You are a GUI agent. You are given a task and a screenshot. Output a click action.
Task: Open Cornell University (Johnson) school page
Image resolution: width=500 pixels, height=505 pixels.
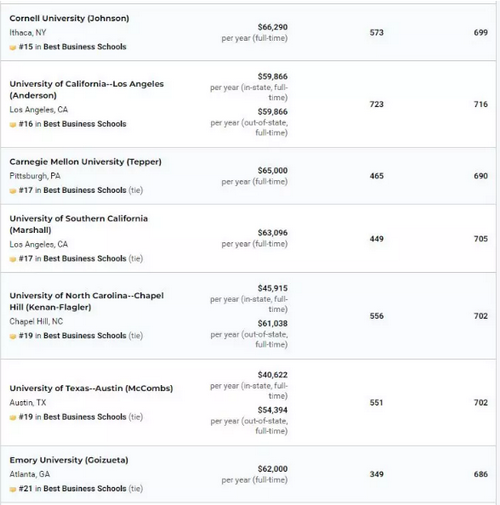[x=69, y=18]
